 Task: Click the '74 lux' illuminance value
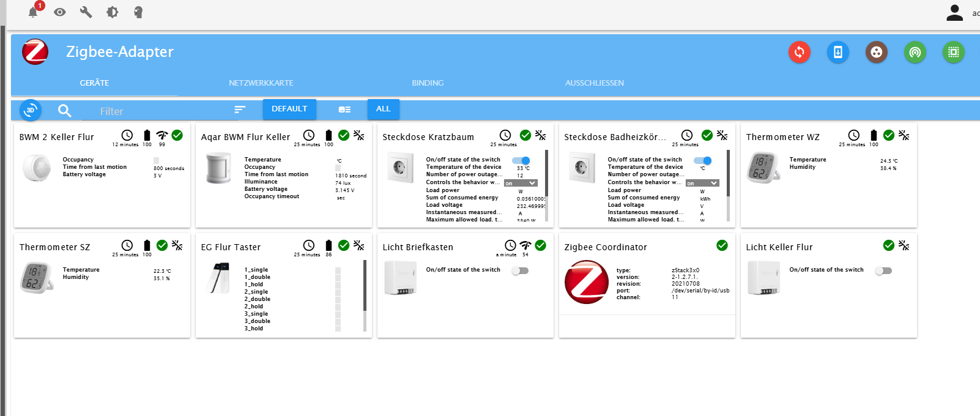click(343, 183)
